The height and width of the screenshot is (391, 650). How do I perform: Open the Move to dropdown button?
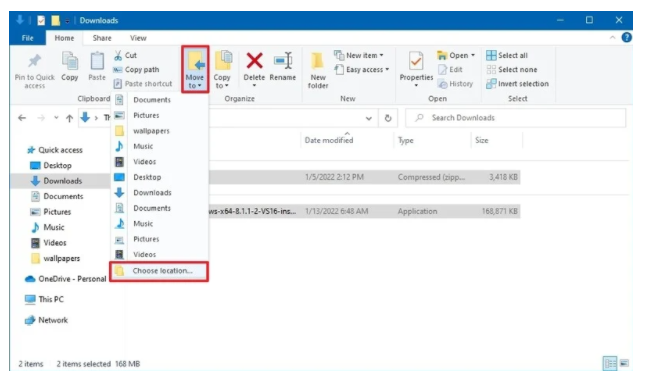(x=195, y=70)
